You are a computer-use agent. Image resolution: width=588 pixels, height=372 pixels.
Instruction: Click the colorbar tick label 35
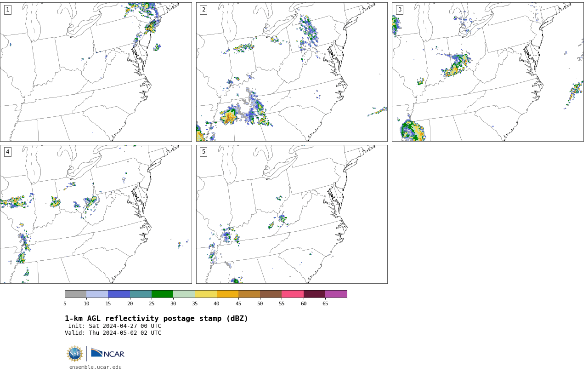tap(195, 303)
